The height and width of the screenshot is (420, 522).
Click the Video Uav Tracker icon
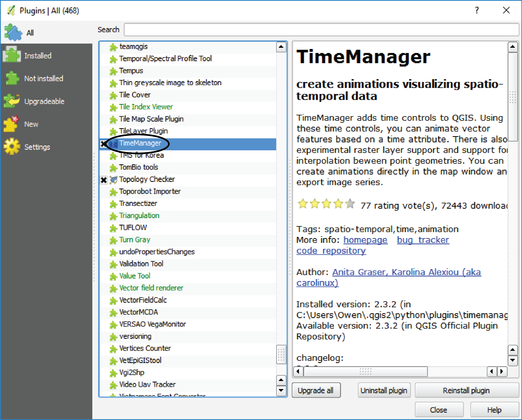tap(113, 385)
